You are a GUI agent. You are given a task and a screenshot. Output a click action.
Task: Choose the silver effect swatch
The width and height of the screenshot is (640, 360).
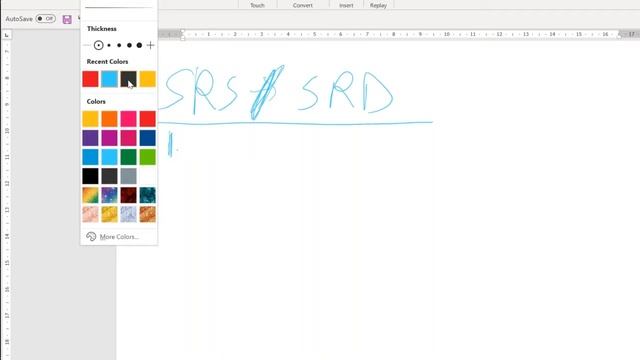(x=129, y=214)
